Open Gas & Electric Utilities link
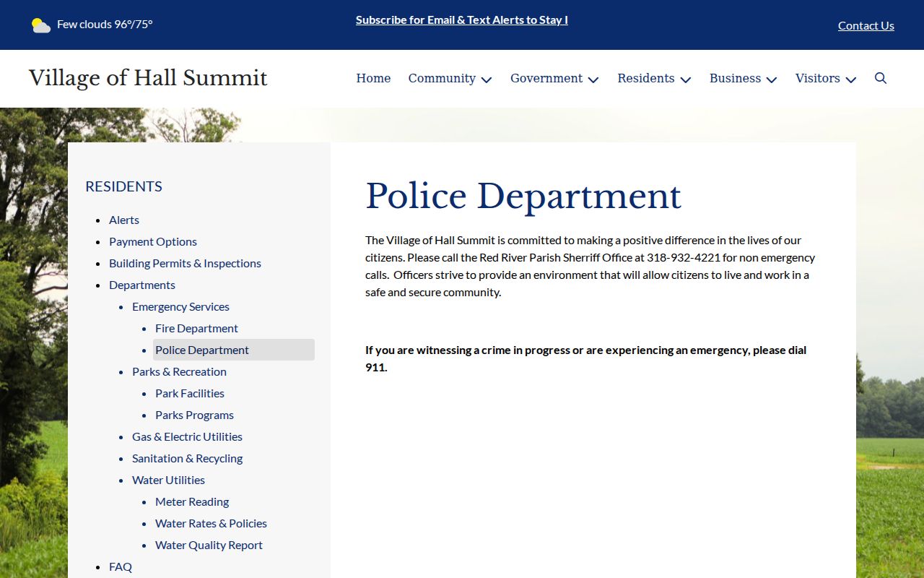This screenshot has height=578, width=924. pyautogui.click(x=187, y=436)
